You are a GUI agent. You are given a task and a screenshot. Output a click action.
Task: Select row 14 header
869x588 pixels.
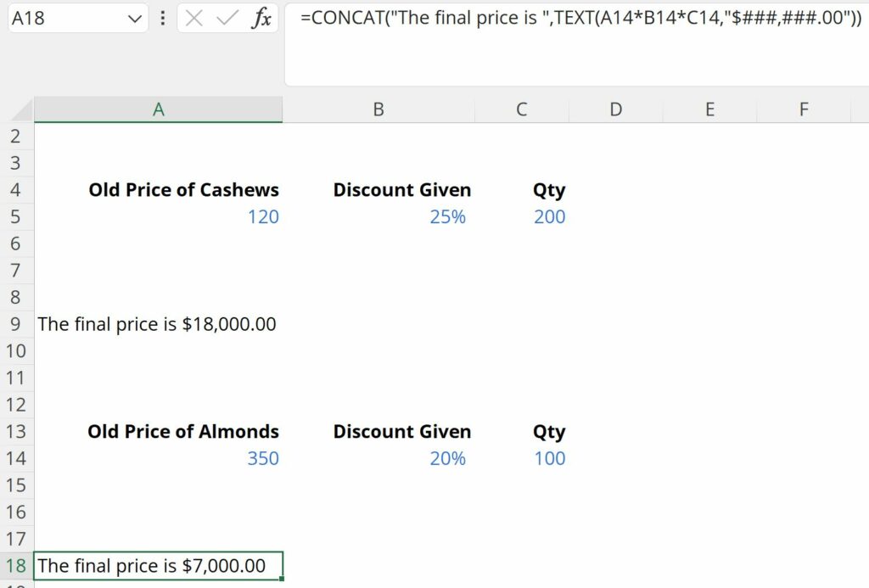pos(17,459)
